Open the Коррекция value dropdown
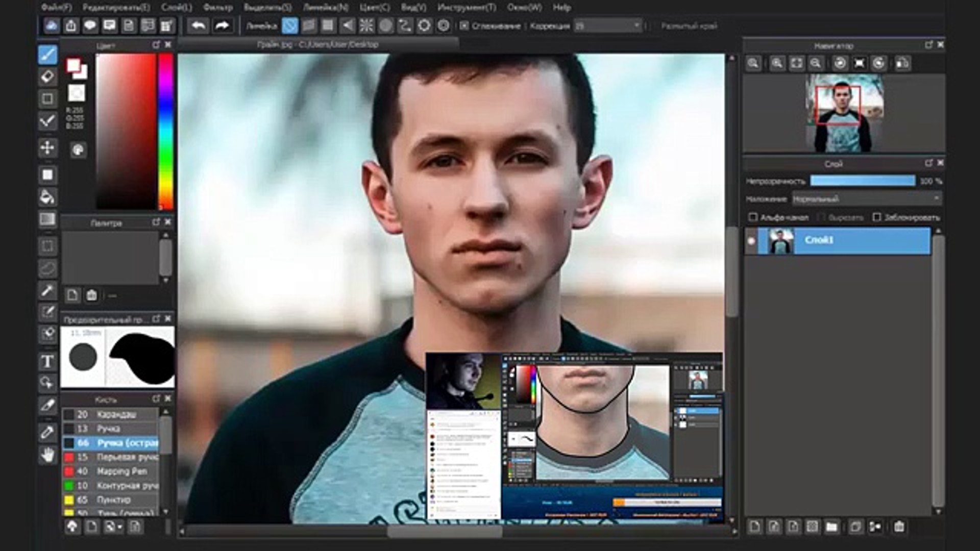The image size is (980, 551). click(607, 26)
